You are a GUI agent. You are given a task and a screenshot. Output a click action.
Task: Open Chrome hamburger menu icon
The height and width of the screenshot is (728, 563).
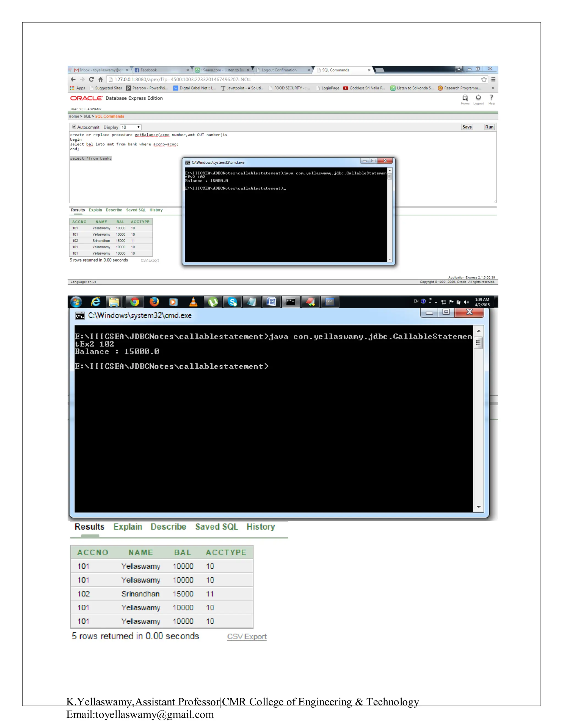(x=493, y=79)
